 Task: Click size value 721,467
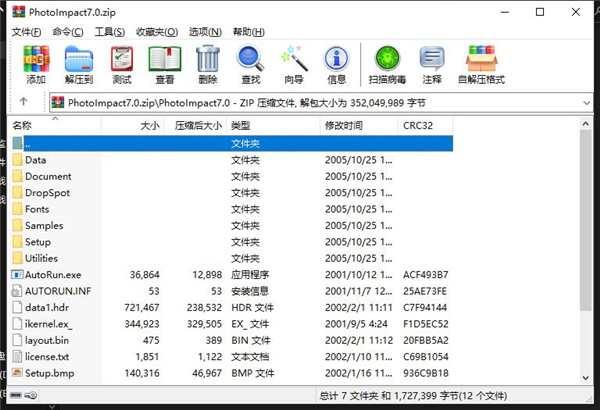click(x=142, y=307)
